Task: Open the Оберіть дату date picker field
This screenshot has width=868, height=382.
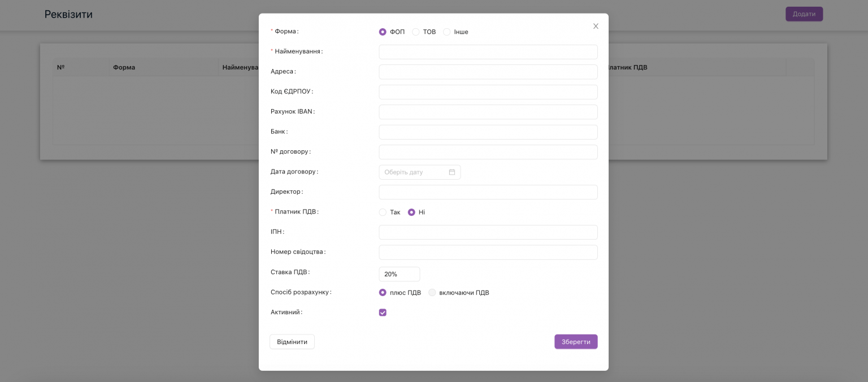Action: click(413, 172)
